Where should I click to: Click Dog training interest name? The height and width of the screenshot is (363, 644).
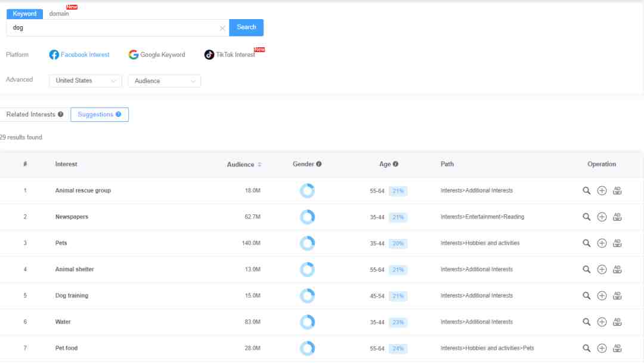tap(72, 296)
